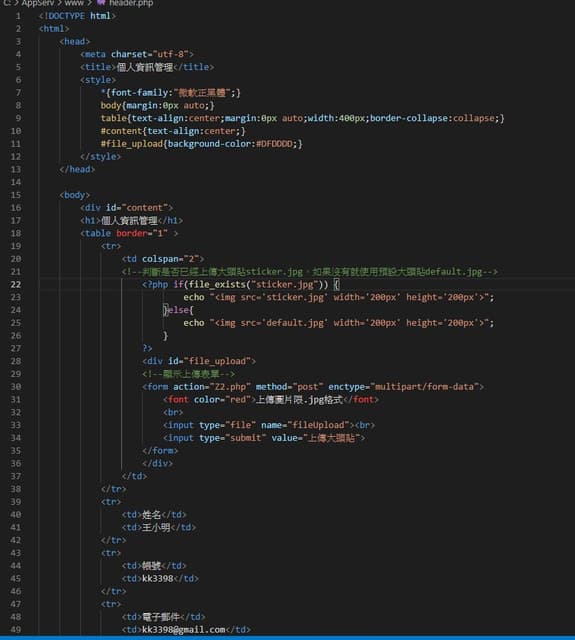Click the closing </style> tag
This screenshot has height=640, width=575.
click(100, 157)
